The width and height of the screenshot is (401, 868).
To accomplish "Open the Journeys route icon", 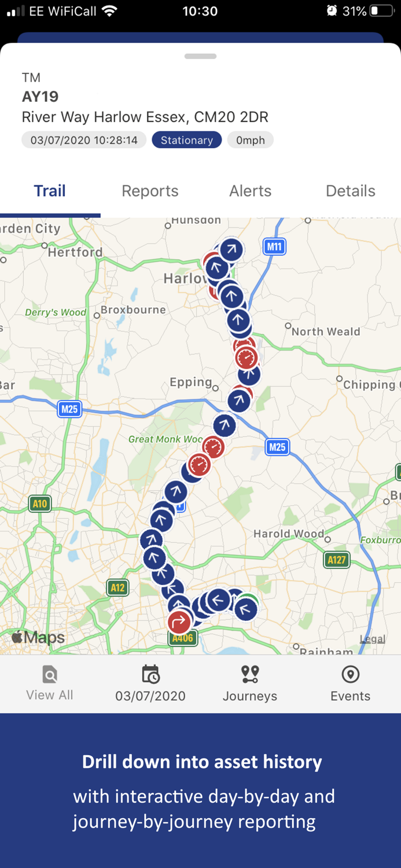I will [250, 675].
